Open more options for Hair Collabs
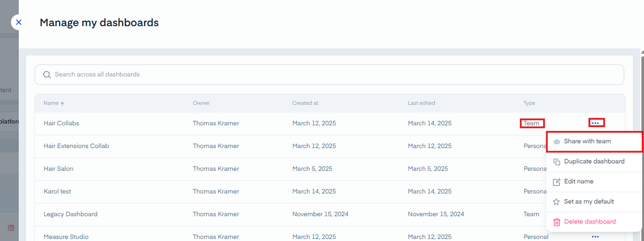 click(595, 123)
